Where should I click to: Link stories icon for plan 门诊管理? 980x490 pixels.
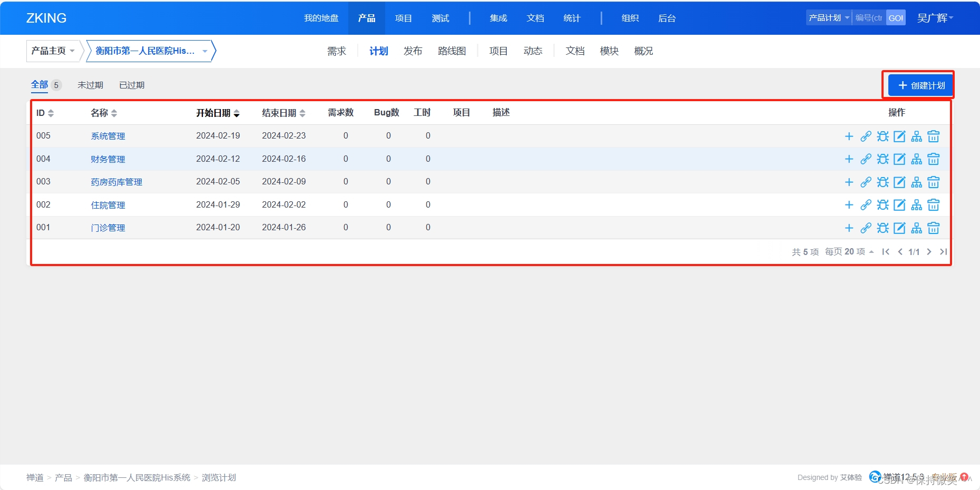866,228
